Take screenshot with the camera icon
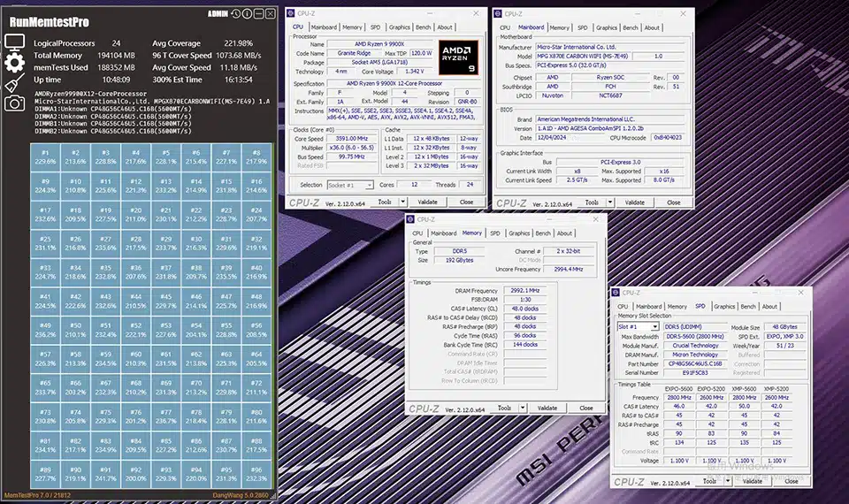This screenshot has height=504, width=849. coord(15,103)
